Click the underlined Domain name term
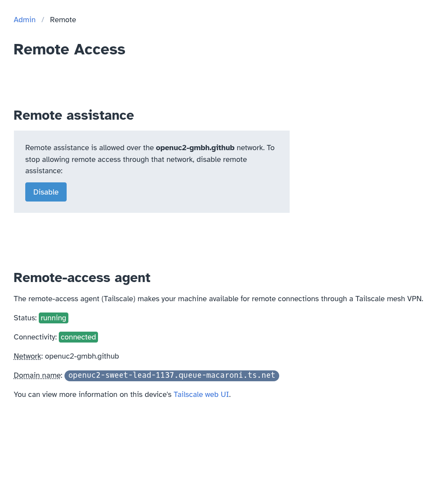436x504 pixels. click(37, 375)
